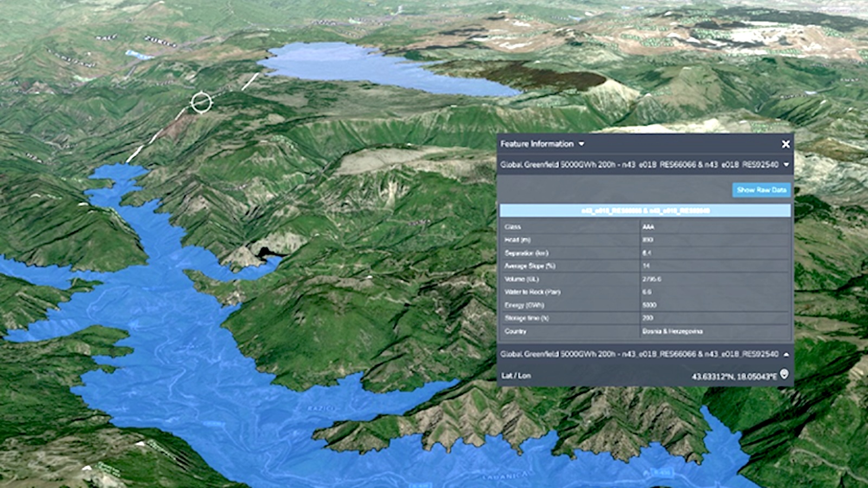Close the Feature Information panel
868x488 pixels.
click(785, 144)
